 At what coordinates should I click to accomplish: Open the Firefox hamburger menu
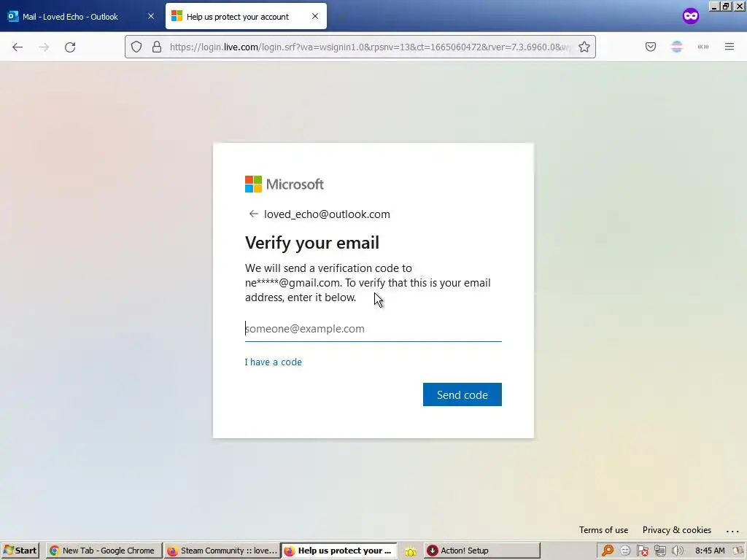[729, 47]
